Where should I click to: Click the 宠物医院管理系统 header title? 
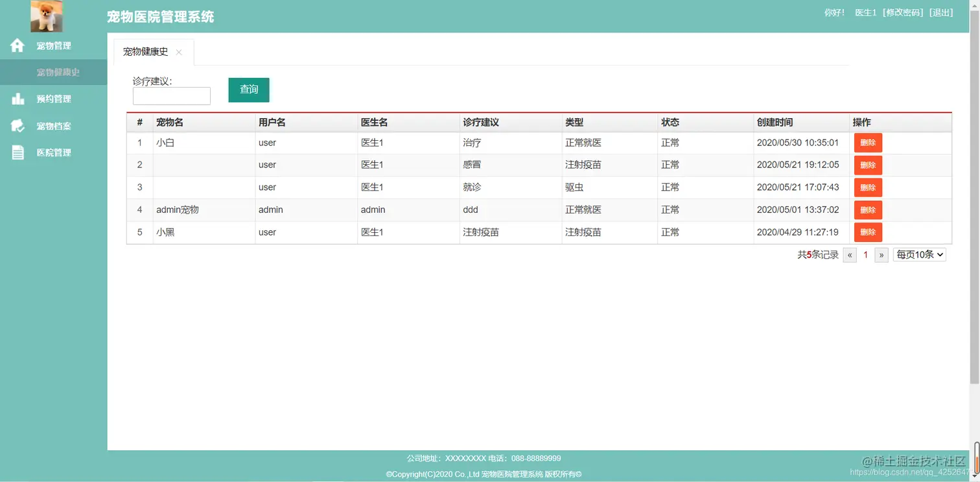(x=161, y=17)
